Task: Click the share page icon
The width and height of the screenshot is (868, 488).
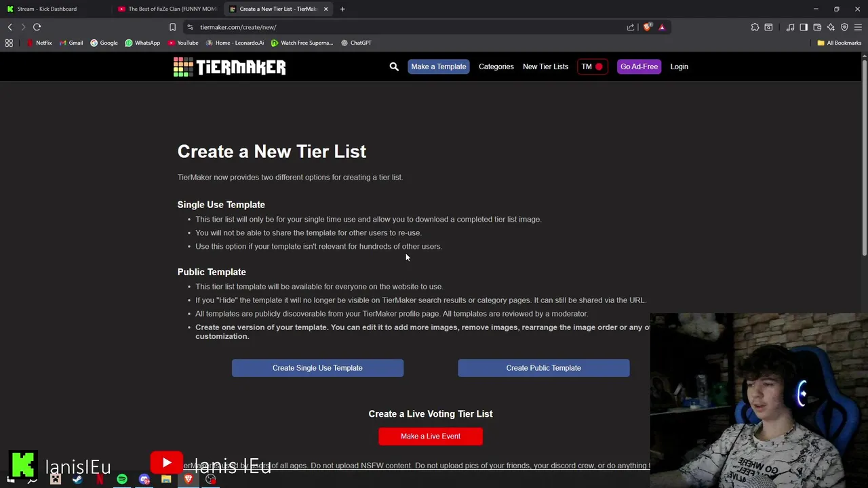Action: click(x=631, y=27)
